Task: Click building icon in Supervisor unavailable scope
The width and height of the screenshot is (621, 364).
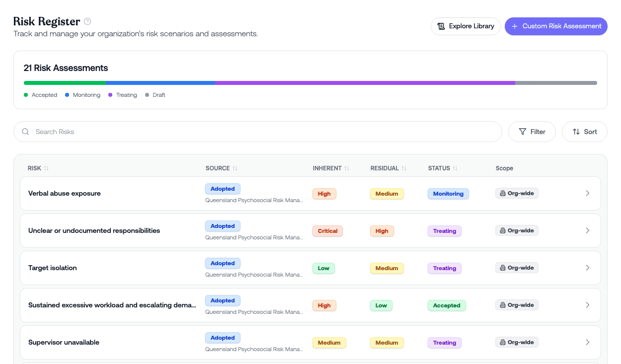Action: (x=502, y=342)
